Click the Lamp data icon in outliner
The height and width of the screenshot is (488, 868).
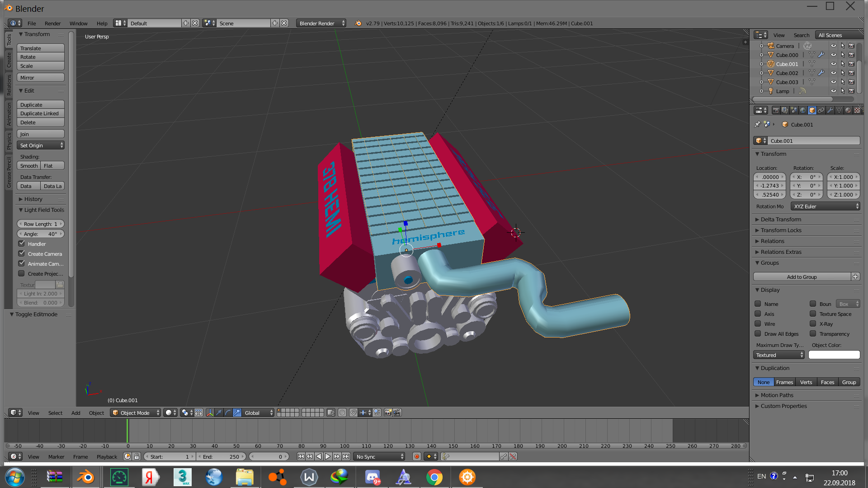click(802, 91)
